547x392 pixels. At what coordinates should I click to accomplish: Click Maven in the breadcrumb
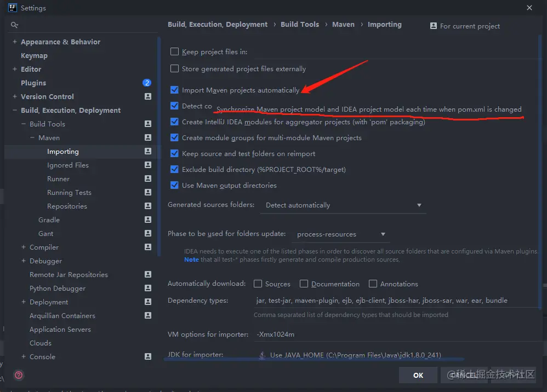click(x=343, y=25)
